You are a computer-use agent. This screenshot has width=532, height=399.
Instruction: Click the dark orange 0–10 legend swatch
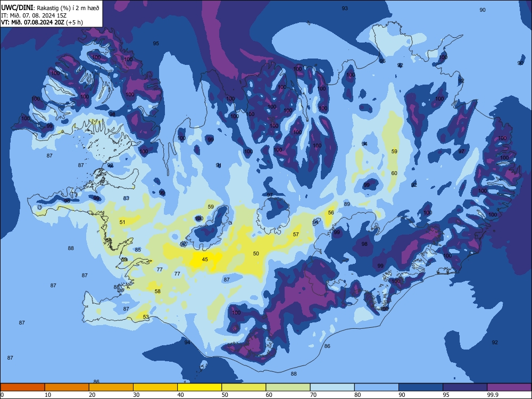22,387
